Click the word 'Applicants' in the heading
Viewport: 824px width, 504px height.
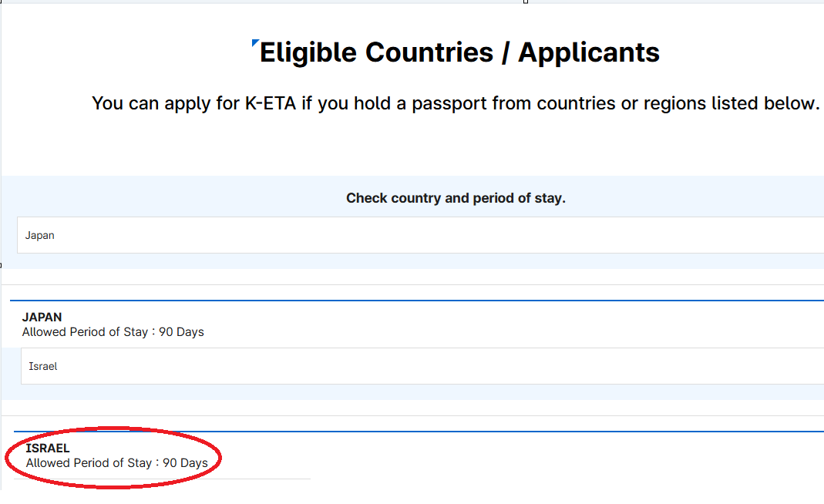tap(589, 52)
